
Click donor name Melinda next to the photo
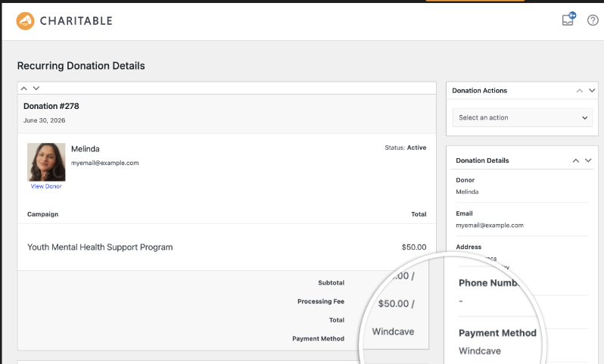(x=85, y=148)
